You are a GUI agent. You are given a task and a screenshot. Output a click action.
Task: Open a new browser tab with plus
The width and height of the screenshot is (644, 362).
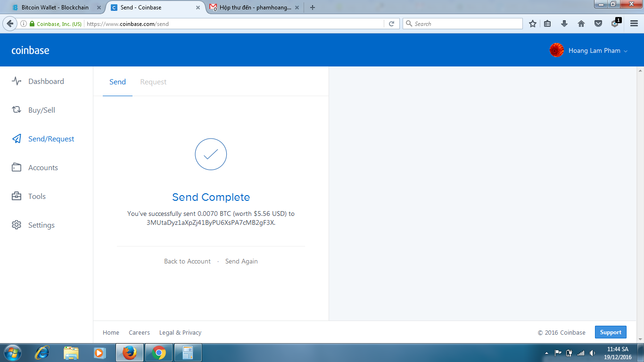click(312, 8)
